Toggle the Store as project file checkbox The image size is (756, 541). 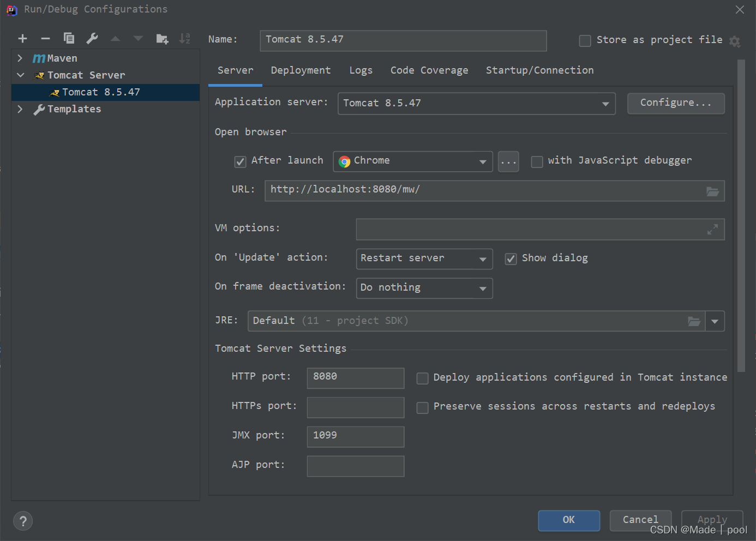click(x=585, y=41)
